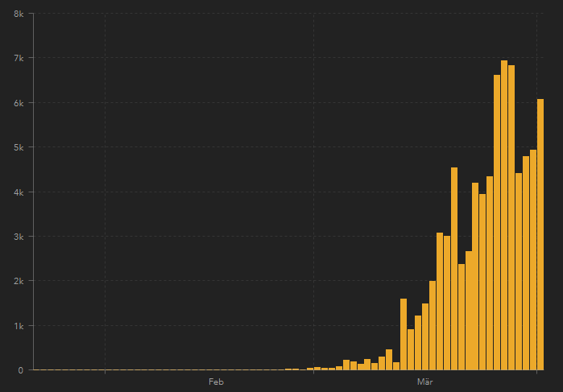Select the tallest bar peaking near 7k
This screenshot has width=563, height=392.
click(x=504, y=215)
